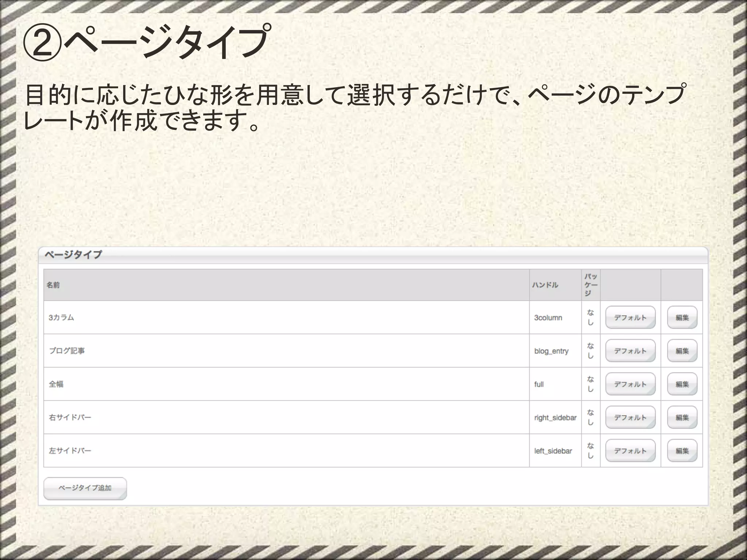Image resolution: width=747 pixels, height=560 pixels.
Task: Click the ページタイプ追加 button
Action: (x=85, y=488)
